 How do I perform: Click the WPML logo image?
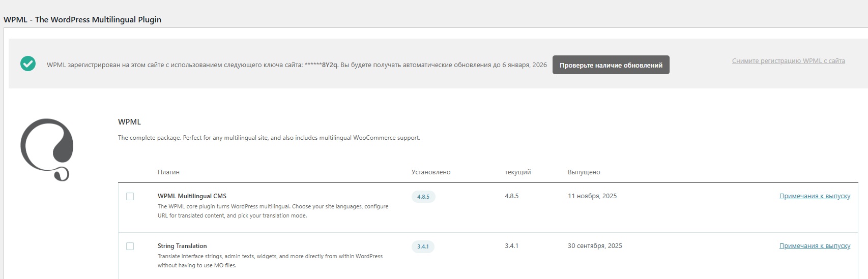coord(47,149)
